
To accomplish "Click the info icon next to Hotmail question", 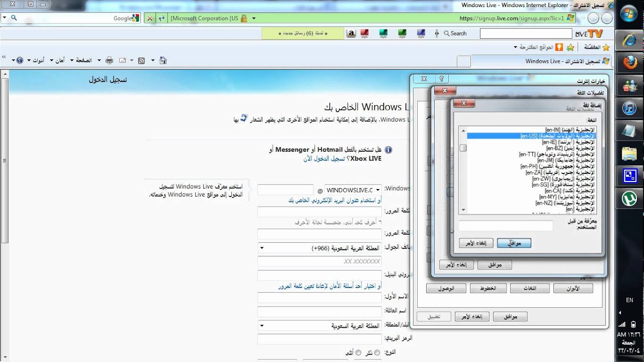I will [388, 150].
